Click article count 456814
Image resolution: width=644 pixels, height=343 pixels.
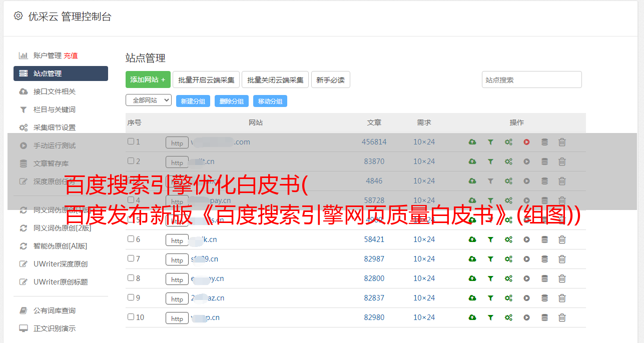374,142
